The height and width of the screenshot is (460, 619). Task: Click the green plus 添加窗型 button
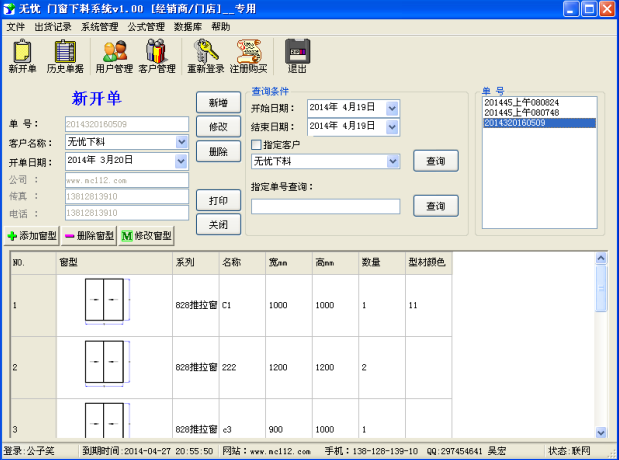coord(32,235)
